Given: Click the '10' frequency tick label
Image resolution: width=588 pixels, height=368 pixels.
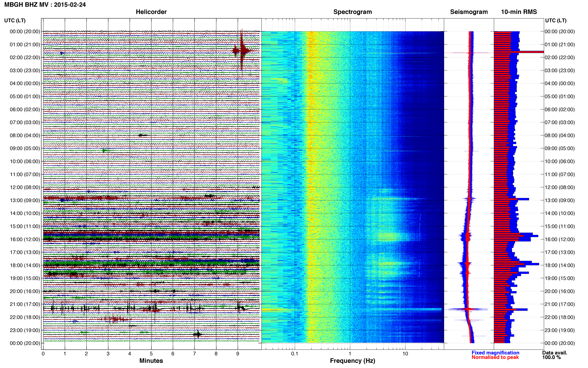Looking at the screenshot, I should [405, 354].
